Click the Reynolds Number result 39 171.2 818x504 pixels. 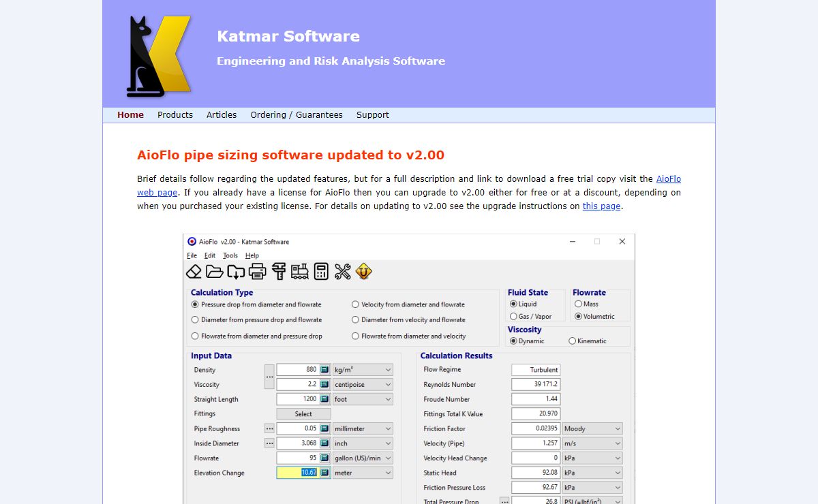[536, 384]
